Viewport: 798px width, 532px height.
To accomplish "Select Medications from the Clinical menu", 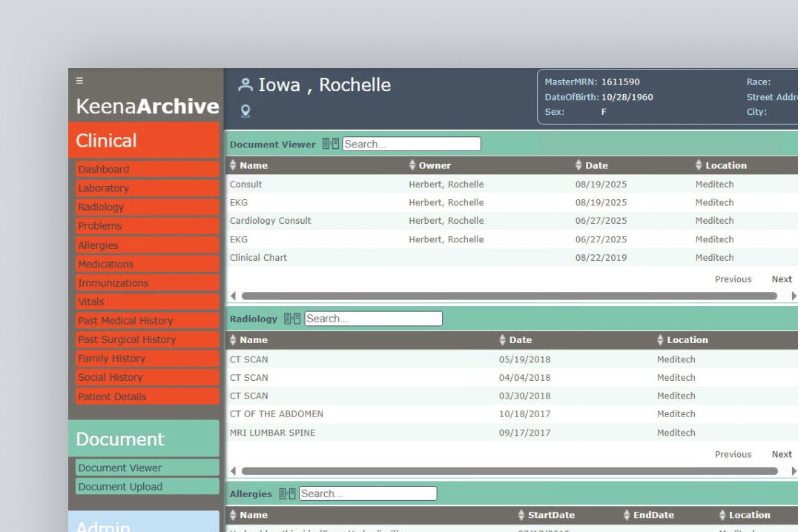I will (x=106, y=264).
